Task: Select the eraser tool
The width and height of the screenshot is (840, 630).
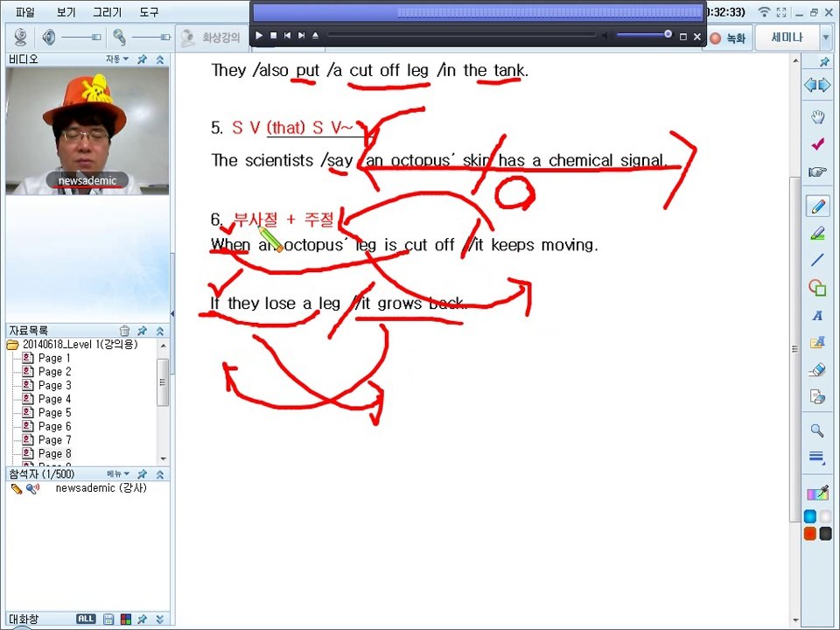Action: point(817,369)
